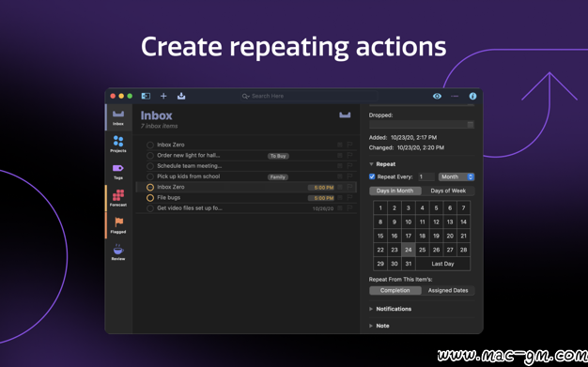The height and width of the screenshot is (367, 588).
Task: Toggle the sidebar view icon in toolbar
Action: (146, 96)
